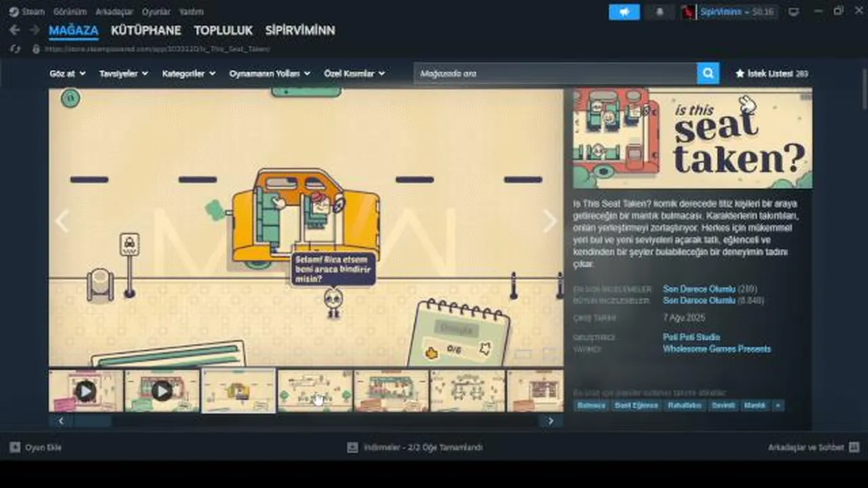Click the 7 Ağu 2025 release date
This screenshot has height=488, width=868.
pos(684,318)
